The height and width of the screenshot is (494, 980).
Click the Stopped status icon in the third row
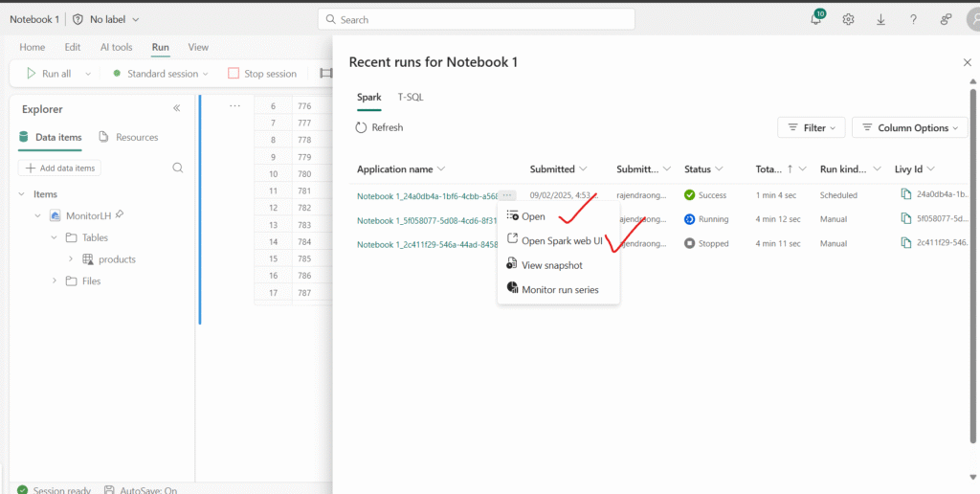tap(690, 243)
